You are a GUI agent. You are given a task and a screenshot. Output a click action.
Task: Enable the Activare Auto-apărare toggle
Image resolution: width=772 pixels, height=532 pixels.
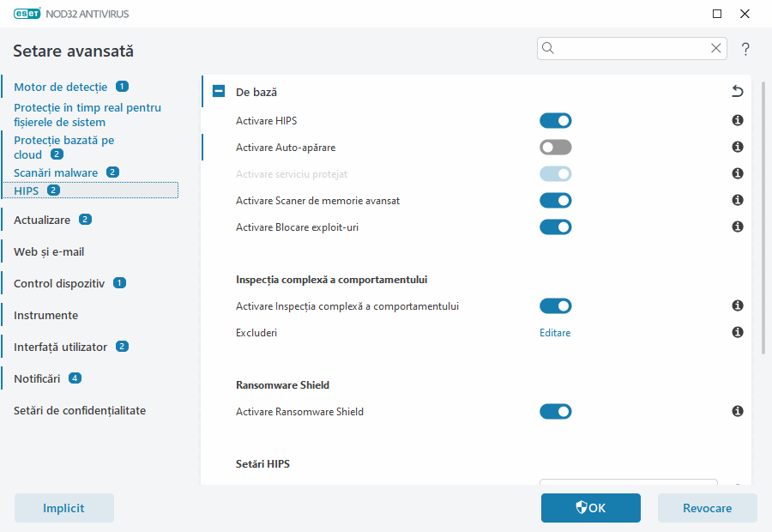(x=555, y=148)
